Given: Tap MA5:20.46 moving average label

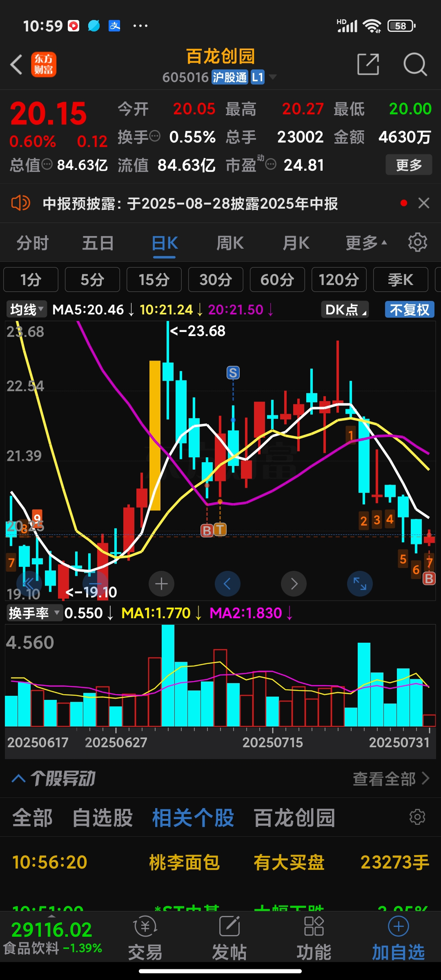Looking at the screenshot, I should (x=88, y=310).
